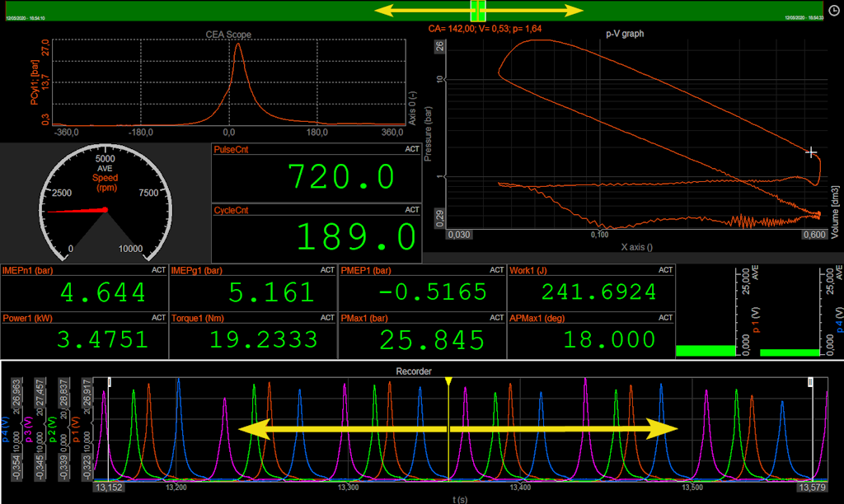Click the Speed (rpm) analog gauge needle
This screenshot has height=504, width=844.
tap(78, 210)
